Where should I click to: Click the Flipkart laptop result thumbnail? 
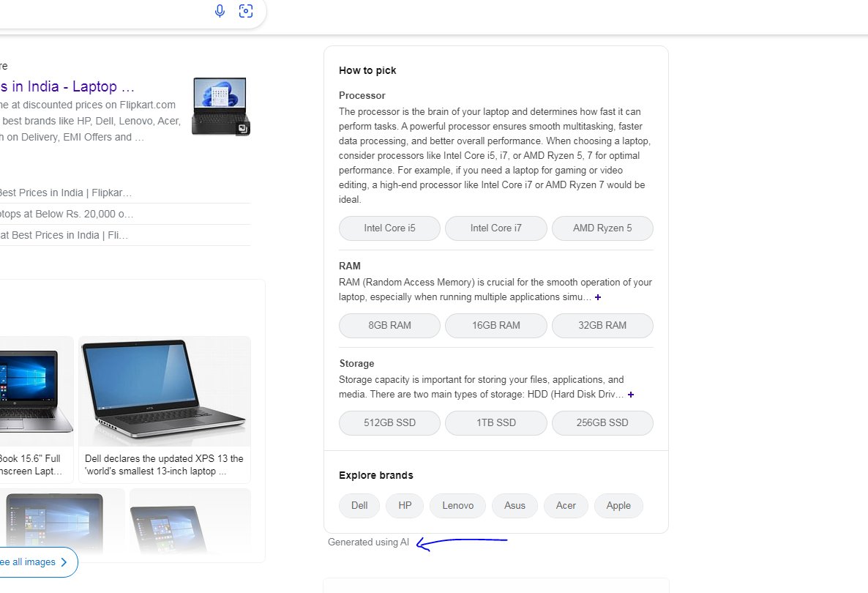(x=221, y=106)
